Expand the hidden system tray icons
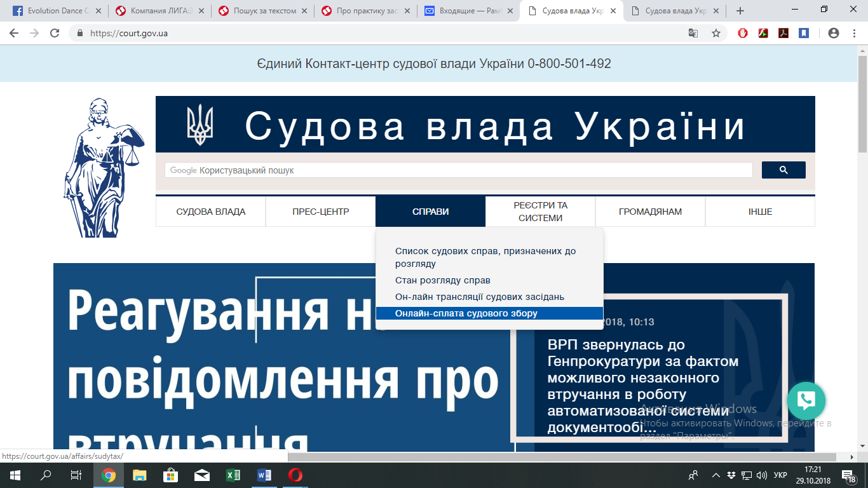 pyautogui.click(x=716, y=475)
